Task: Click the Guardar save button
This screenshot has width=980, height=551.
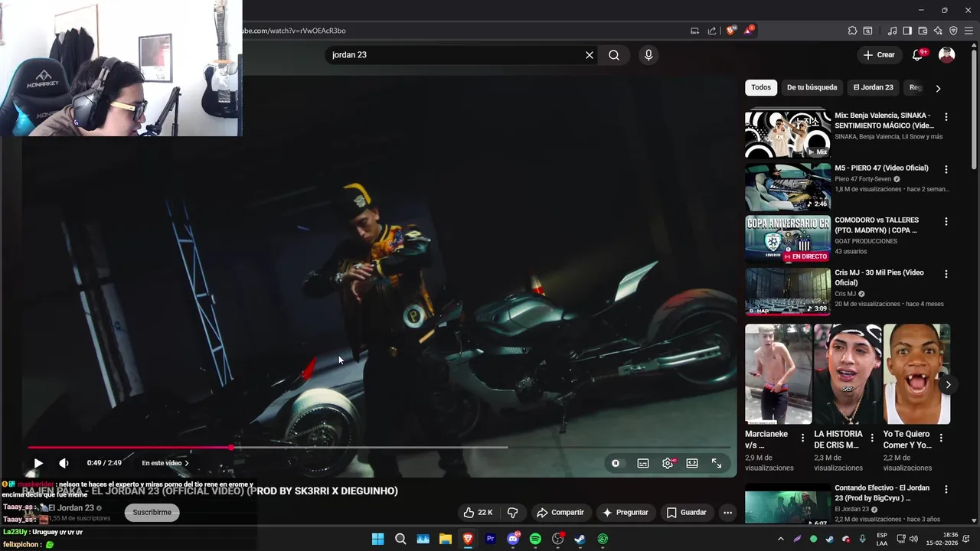Action: pos(687,512)
